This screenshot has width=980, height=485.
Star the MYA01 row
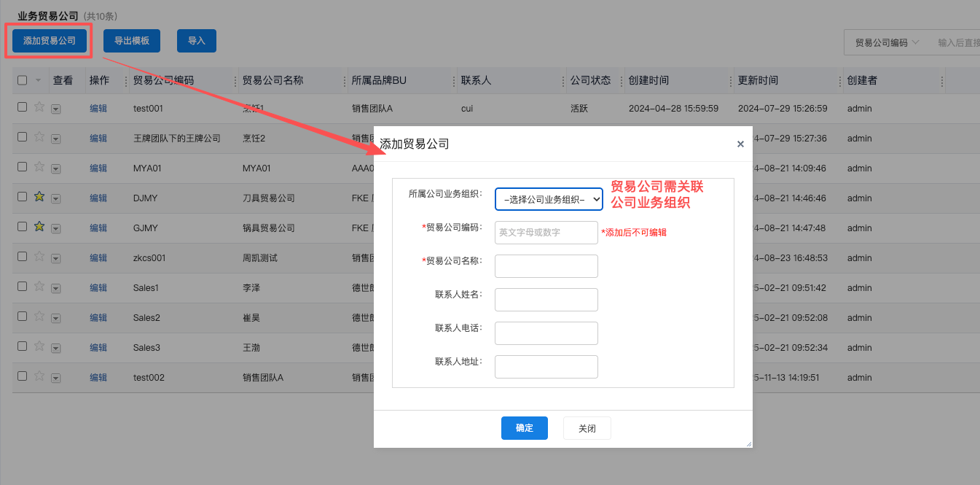click(39, 167)
